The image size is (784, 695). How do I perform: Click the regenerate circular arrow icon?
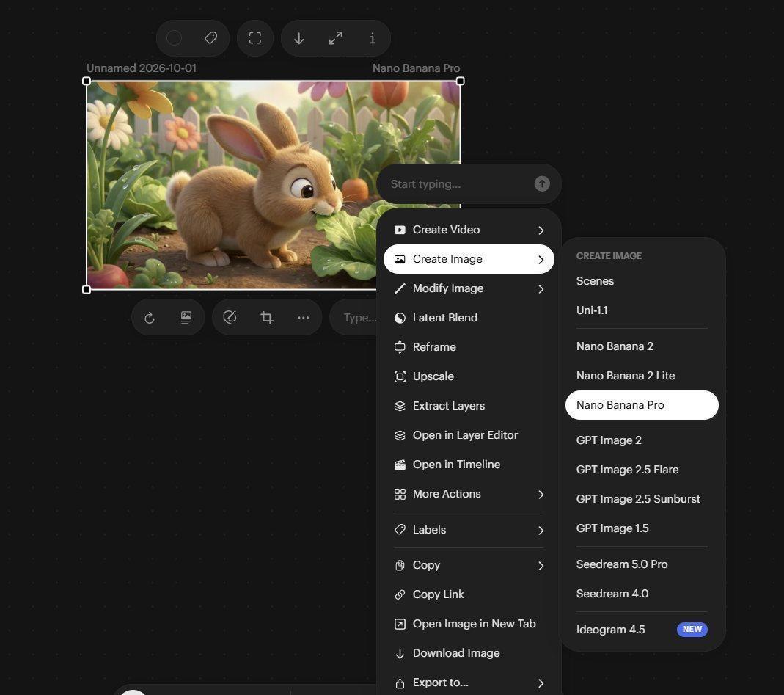click(x=150, y=317)
